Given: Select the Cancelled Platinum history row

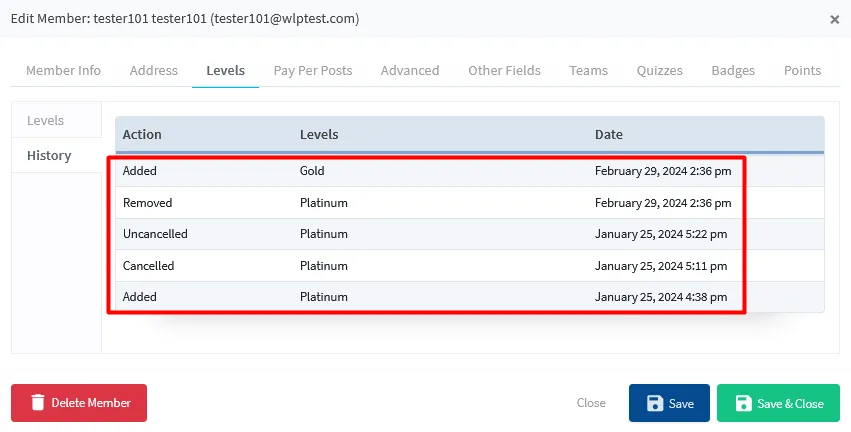Looking at the screenshot, I should (426, 266).
